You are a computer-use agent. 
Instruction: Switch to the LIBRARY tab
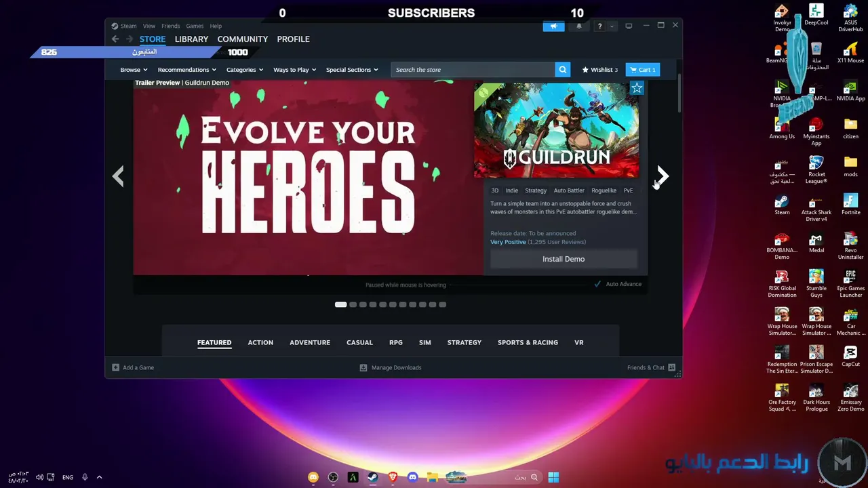[191, 39]
